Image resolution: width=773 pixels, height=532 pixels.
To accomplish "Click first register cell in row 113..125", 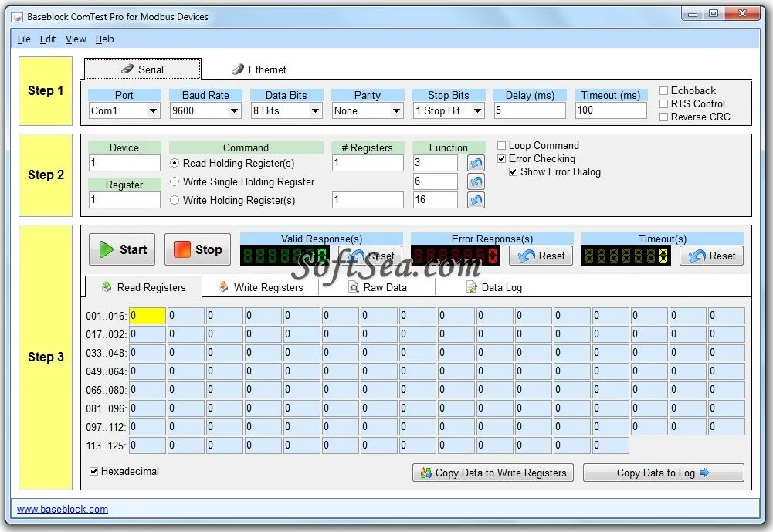I will [x=147, y=446].
